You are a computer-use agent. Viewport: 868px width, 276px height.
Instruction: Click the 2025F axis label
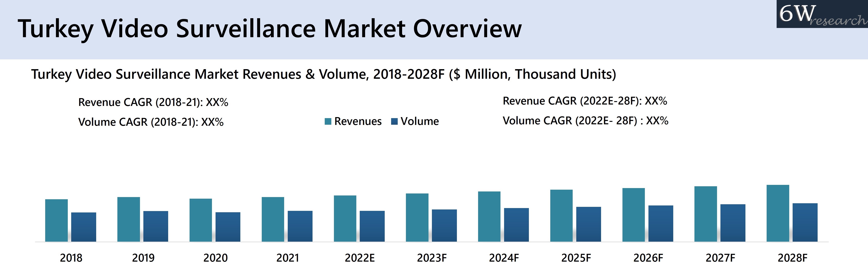pos(576,258)
